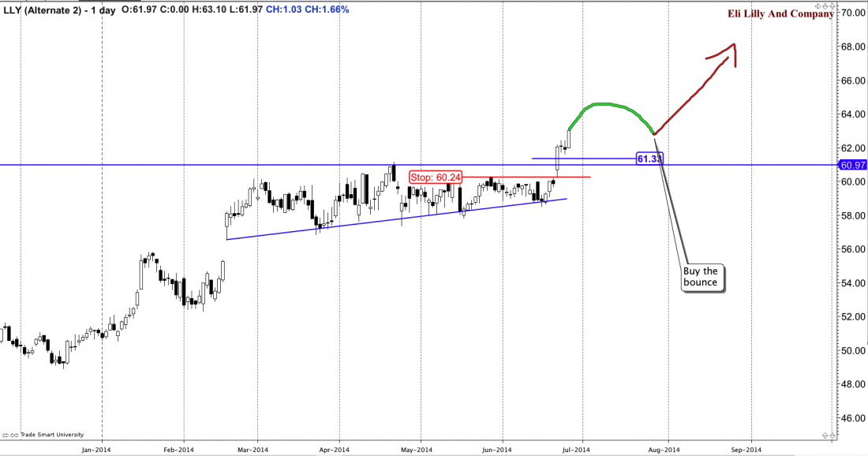868x456 pixels.
Task: Select the rising blue support trendline
Action: point(395,219)
